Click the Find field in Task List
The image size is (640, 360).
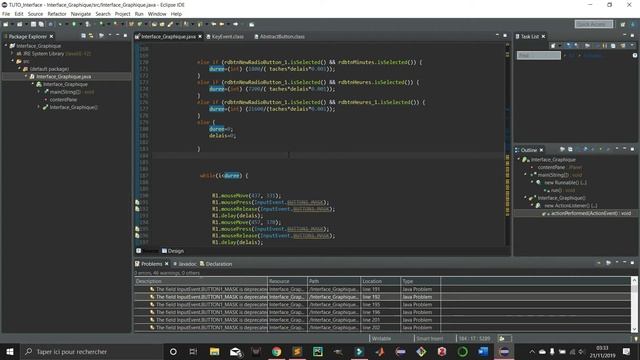click(x=539, y=55)
